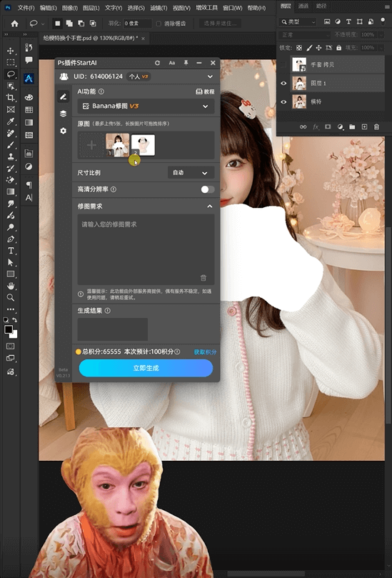Viewport: 392px width, 578px height.
Task: Select the Brush tool
Action: (11, 145)
